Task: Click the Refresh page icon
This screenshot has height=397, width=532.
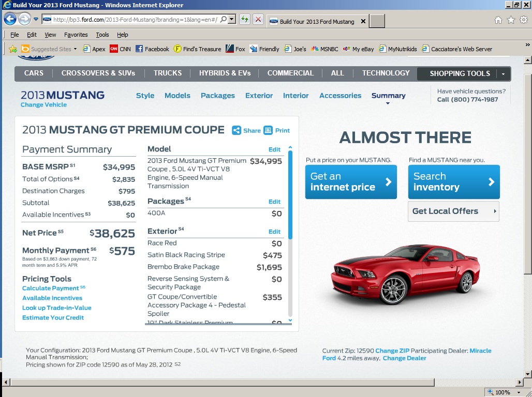Action: [245, 20]
